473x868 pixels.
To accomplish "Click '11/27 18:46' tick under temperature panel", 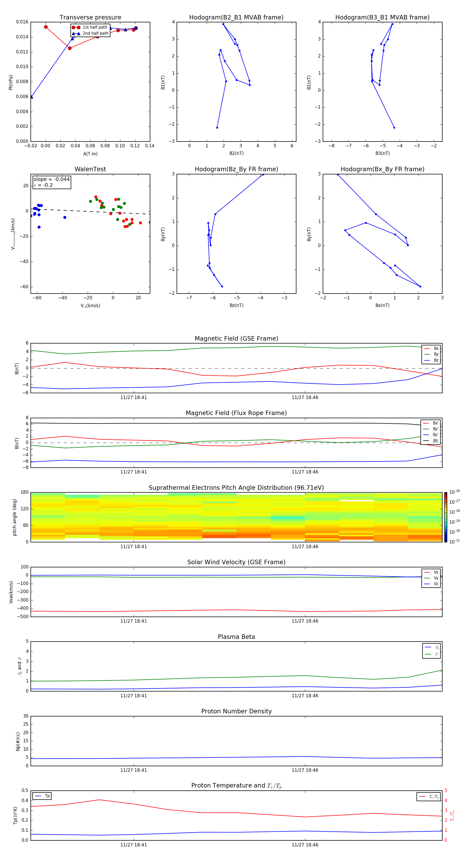I will 305,845.
